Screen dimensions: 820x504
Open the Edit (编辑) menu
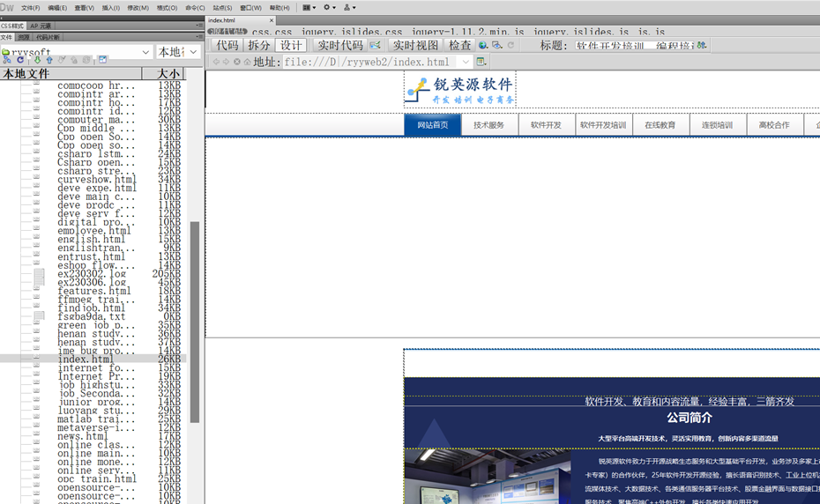(57, 8)
